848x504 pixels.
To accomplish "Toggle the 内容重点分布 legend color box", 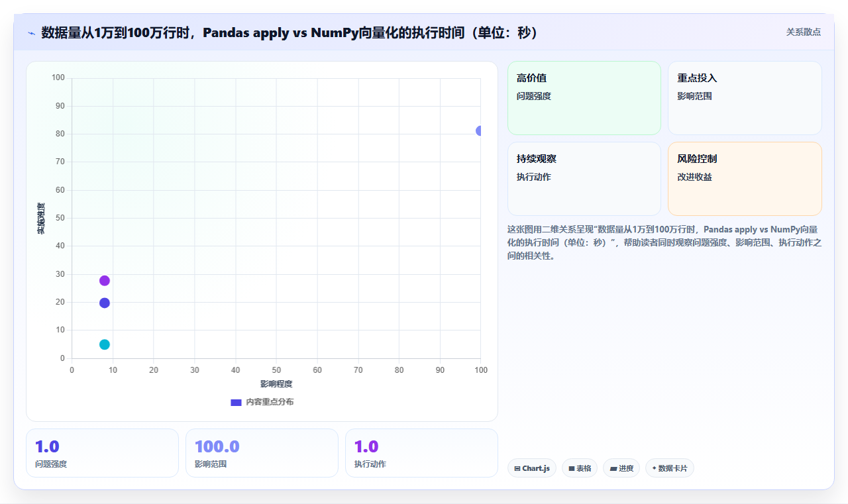I will pos(236,402).
